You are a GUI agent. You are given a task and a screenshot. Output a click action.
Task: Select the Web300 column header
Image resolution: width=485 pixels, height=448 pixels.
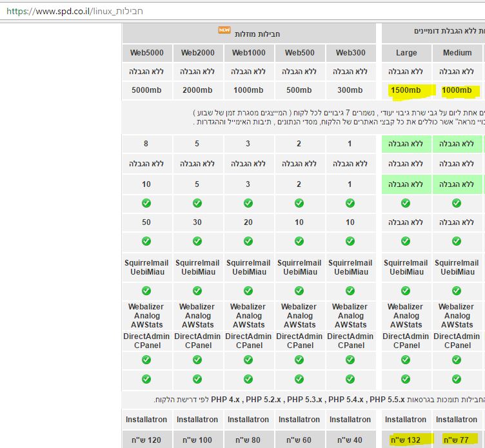click(350, 52)
